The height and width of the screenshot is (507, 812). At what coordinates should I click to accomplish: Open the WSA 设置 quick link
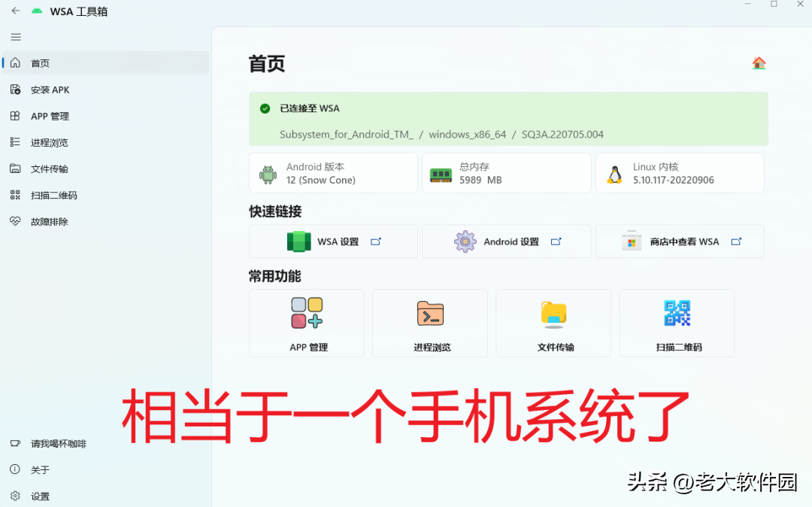click(333, 241)
